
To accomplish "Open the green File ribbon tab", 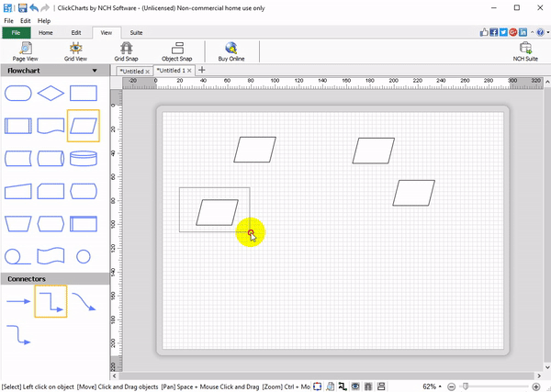I will [17, 33].
